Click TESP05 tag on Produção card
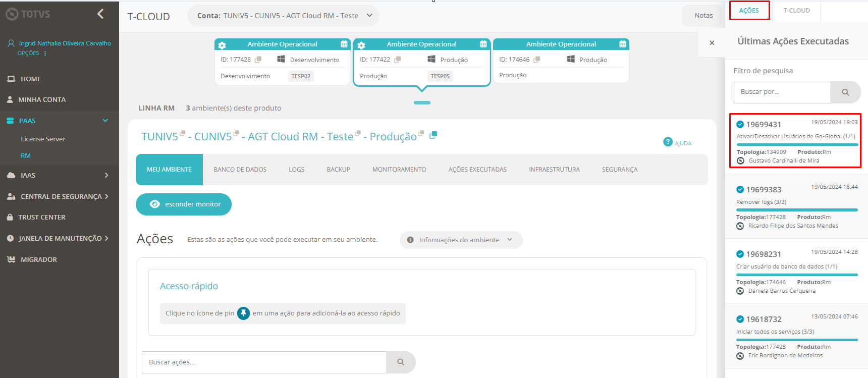Viewport: 868px width, 378px height. (x=440, y=76)
